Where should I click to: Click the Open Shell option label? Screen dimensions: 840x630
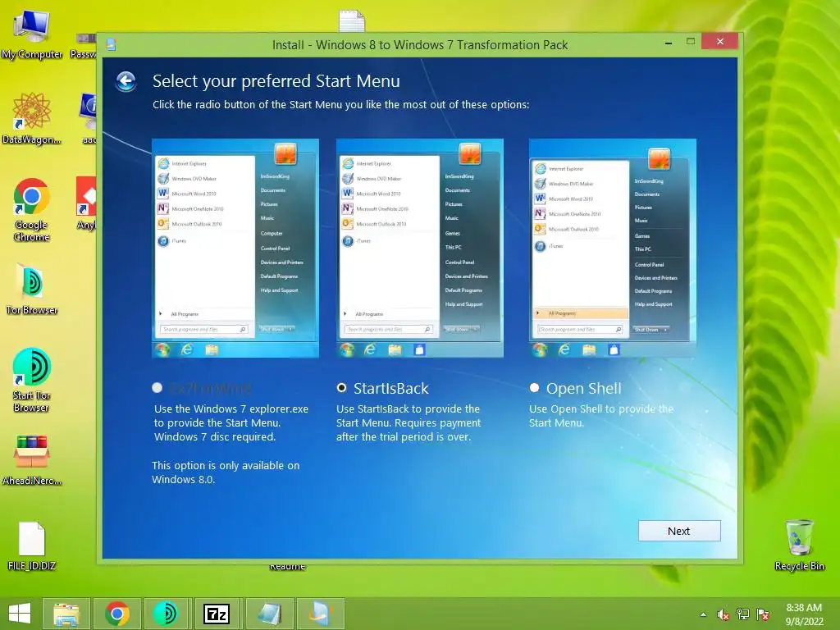584,388
